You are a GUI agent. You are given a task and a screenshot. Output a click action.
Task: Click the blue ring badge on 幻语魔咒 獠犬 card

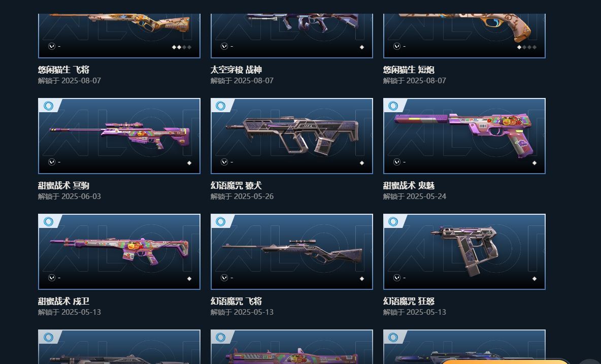tap(221, 106)
